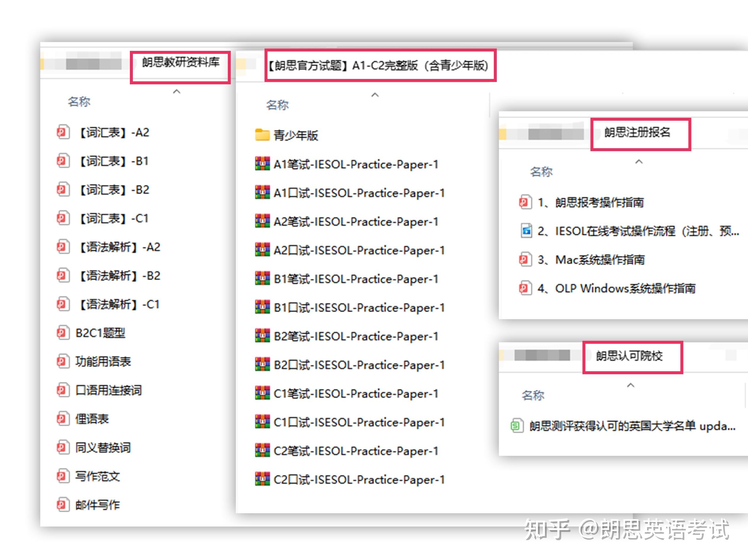The width and height of the screenshot is (748, 560).
Task: Toggle sort arrow in 朗思注册报名 window
Action: click(x=639, y=162)
